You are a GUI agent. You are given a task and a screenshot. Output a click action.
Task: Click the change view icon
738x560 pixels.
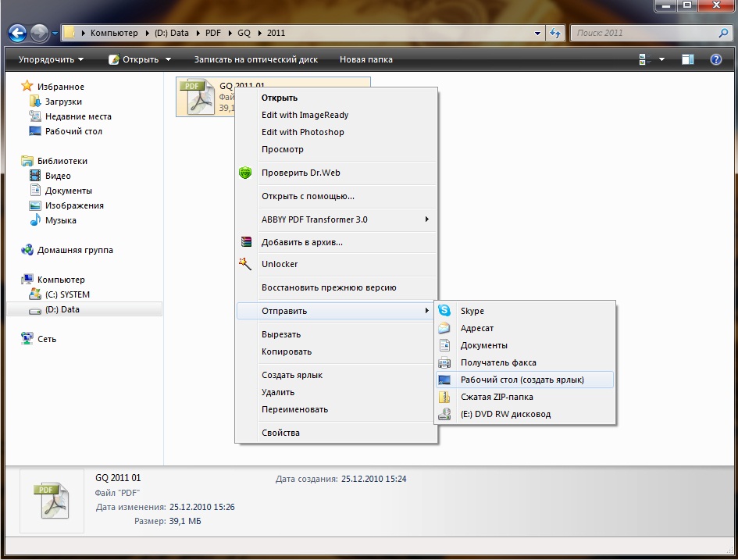click(645, 59)
